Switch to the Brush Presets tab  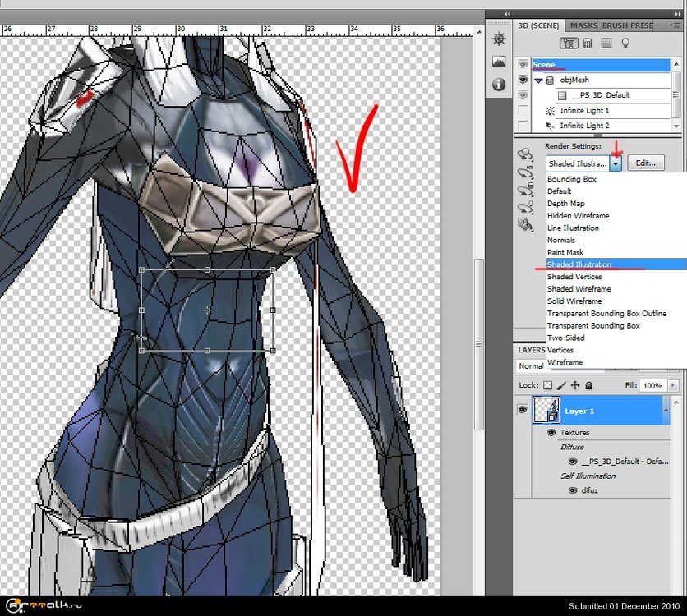tap(627, 25)
